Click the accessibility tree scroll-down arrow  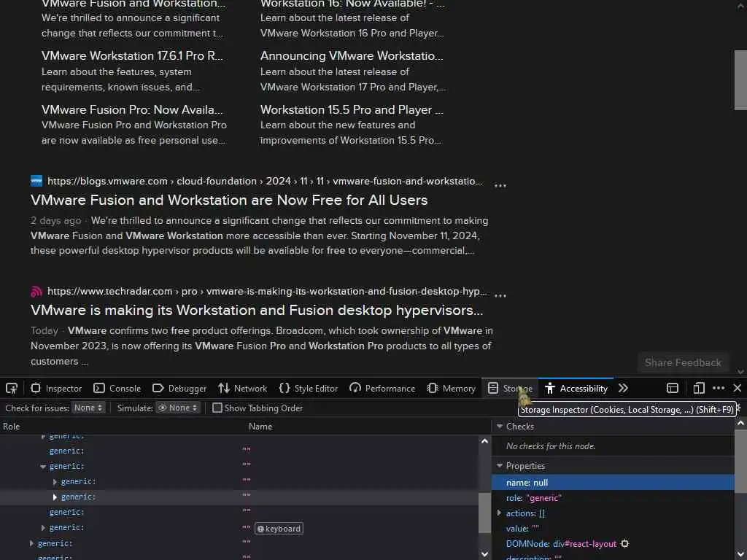[x=484, y=554]
